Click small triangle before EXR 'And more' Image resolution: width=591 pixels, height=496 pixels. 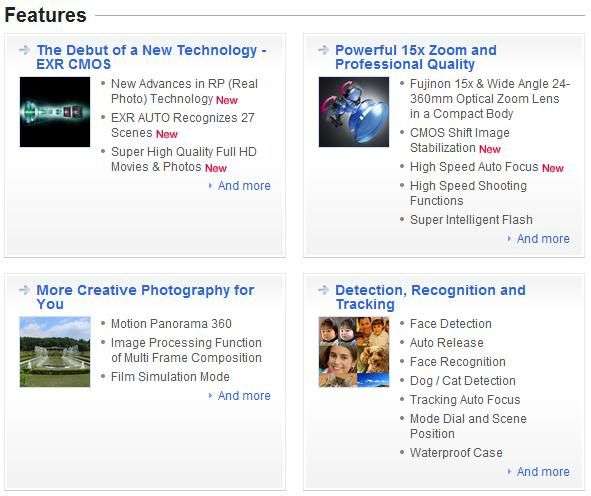coord(210,185)
